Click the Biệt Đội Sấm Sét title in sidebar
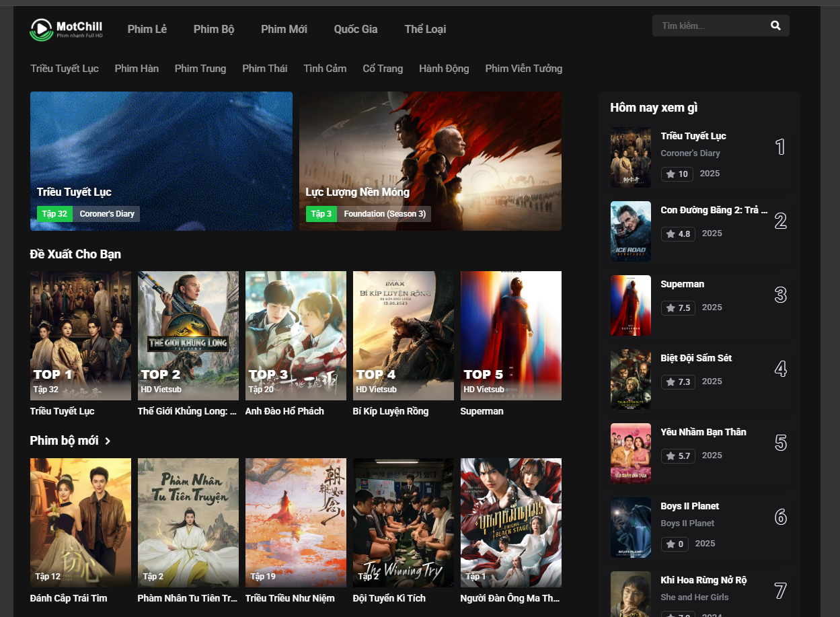Screen dimensions: 840x617 [x=696, y=358]
